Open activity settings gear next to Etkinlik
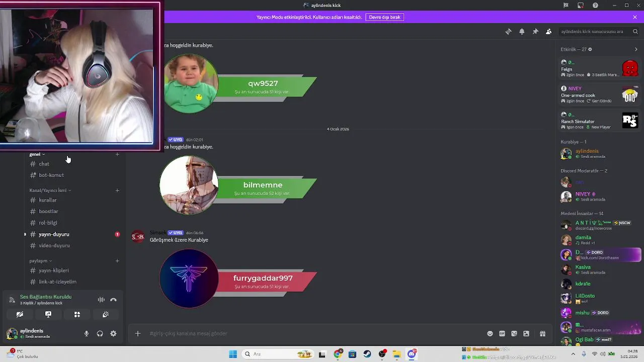 590,49
